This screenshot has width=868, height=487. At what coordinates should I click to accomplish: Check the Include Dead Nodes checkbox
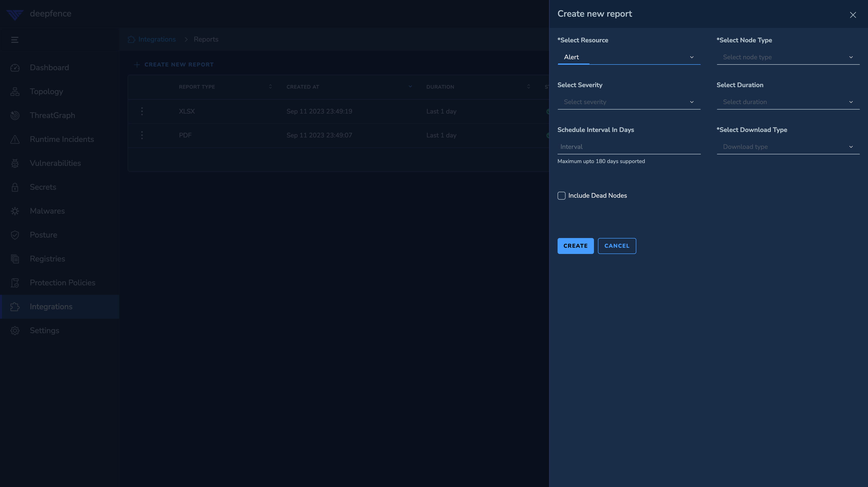pos(561,196)
